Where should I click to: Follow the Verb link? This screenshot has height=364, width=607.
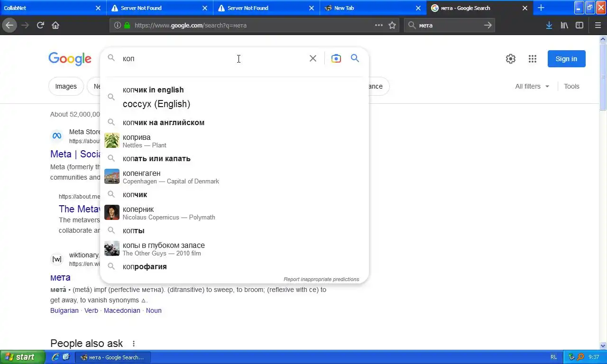(91, 310)
